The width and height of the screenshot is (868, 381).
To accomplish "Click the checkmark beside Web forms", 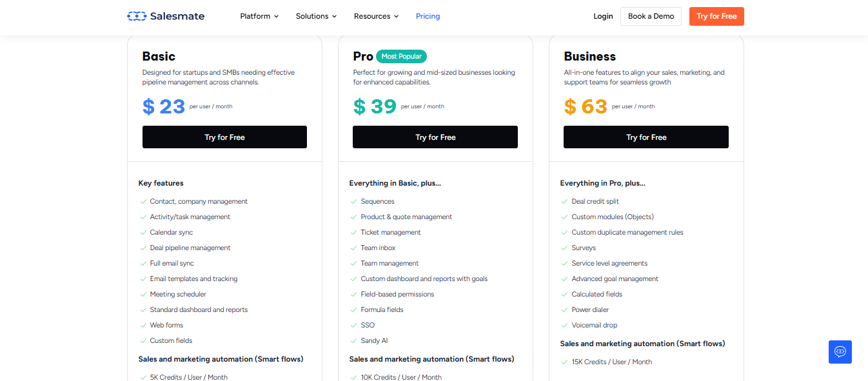I will 143,325.
